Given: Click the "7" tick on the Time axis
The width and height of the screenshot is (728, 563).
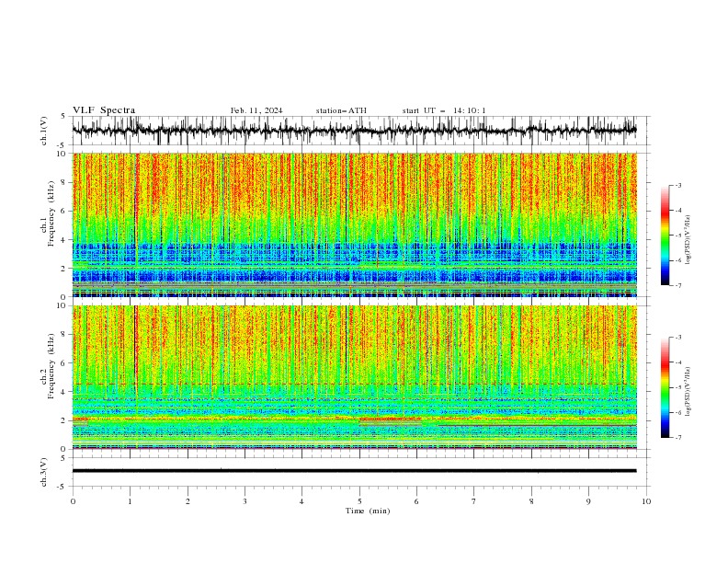Looking at the screenshot, I should [x=474, y=501].
